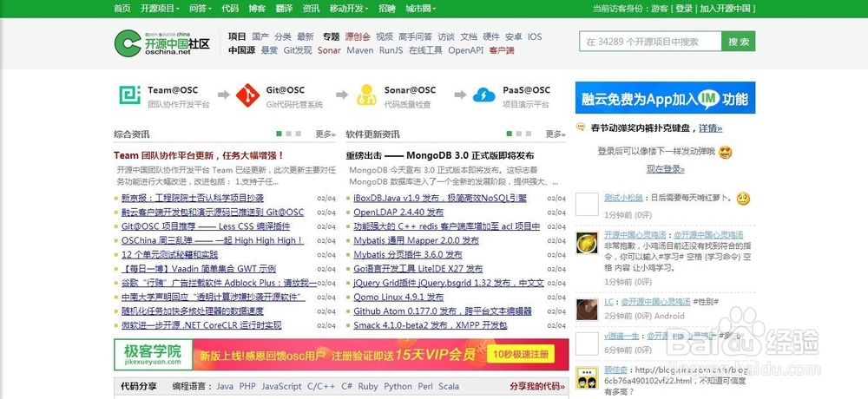868x399 pixels.
Task: Open 博客 in top nav
Action: pos(257,9)
